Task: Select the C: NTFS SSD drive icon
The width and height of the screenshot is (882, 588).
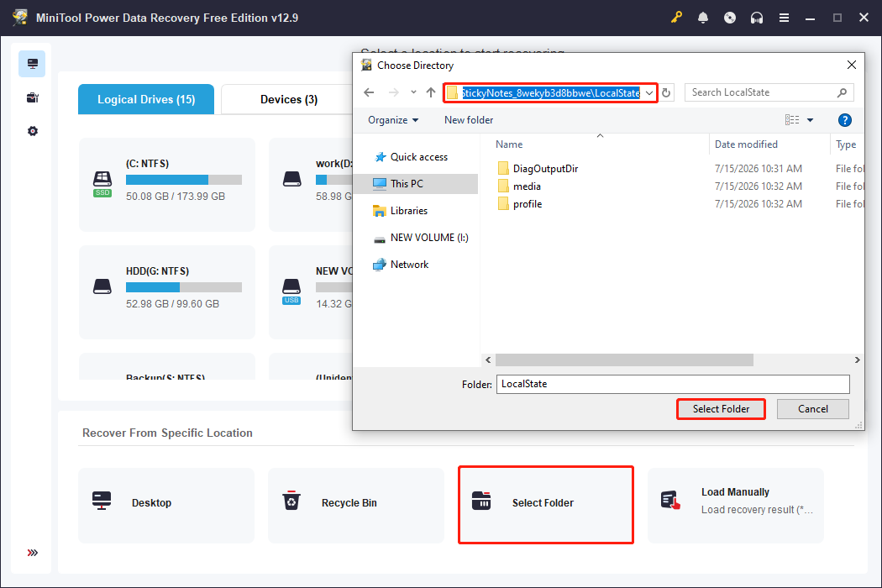Action: click(102, 184)
